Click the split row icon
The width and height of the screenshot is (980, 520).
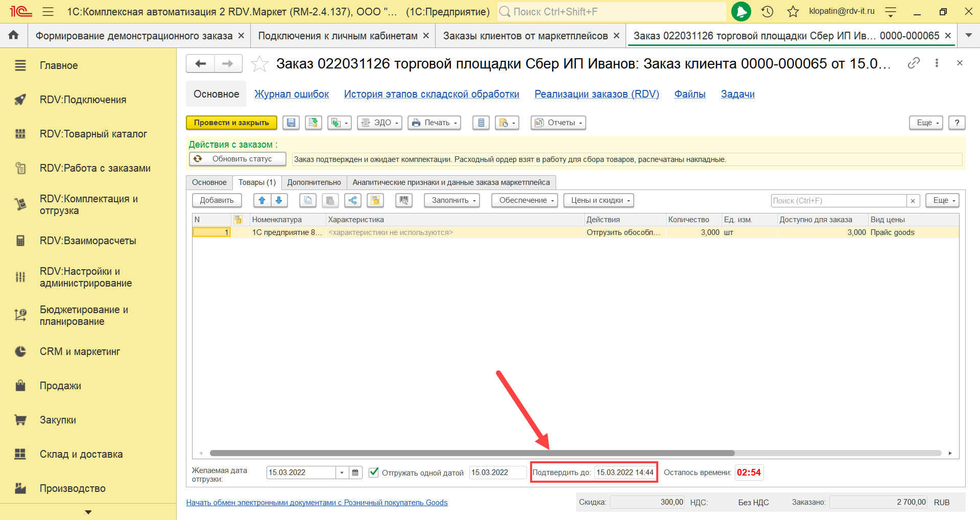tap(353, 200)
